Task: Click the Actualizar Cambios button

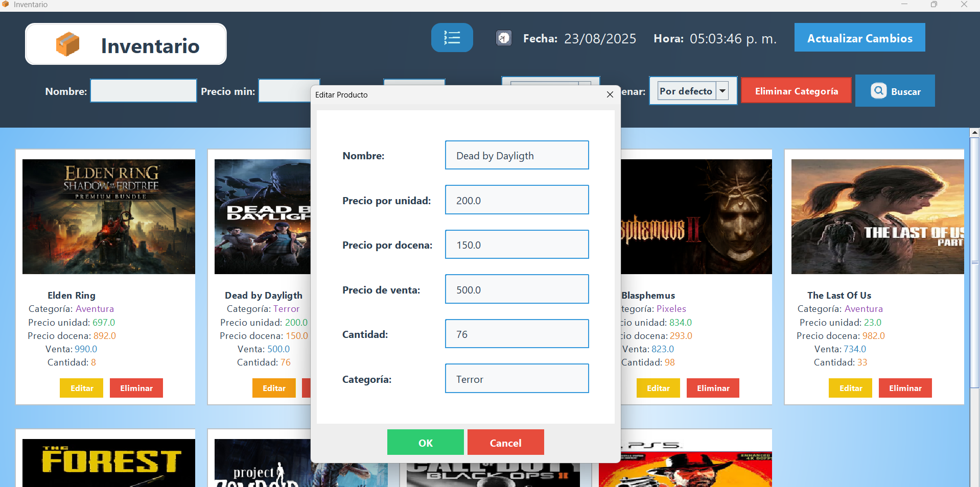Action: (859, 38)
